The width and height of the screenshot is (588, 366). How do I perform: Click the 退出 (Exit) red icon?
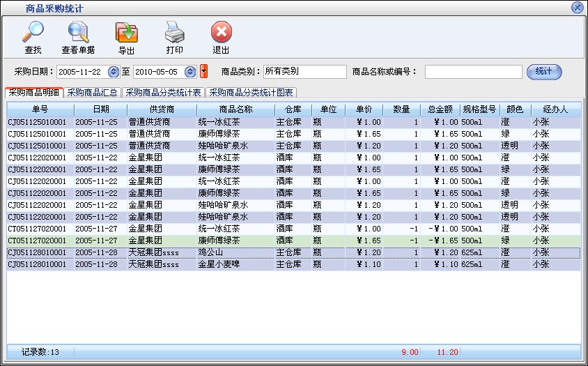pos(221,33)
